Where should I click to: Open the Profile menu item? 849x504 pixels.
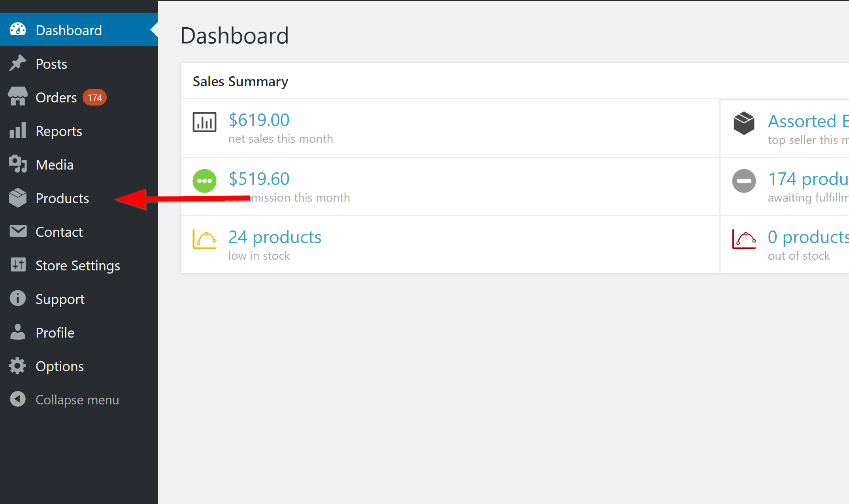click(x=55, y=332)
